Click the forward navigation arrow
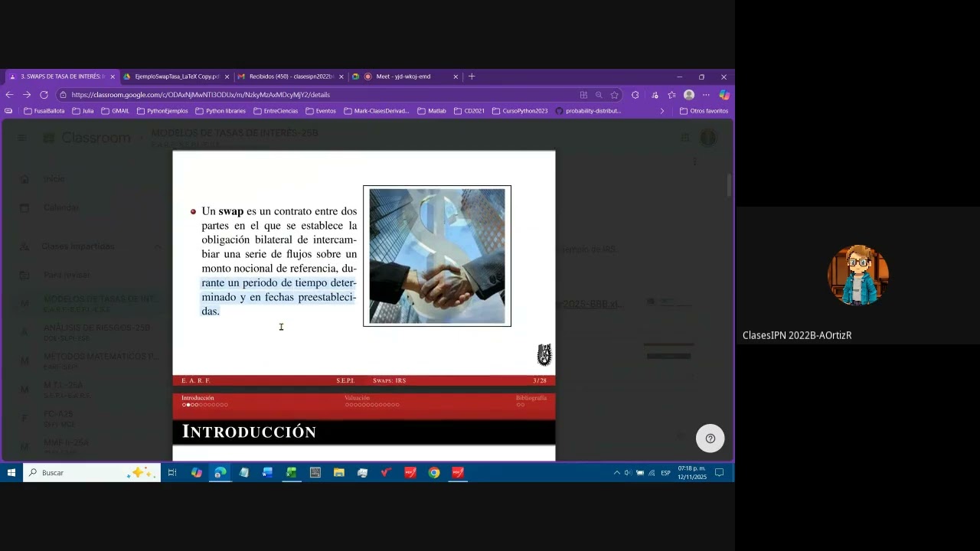The width and height of the screenshot is (980, 551). coord(27,95)
